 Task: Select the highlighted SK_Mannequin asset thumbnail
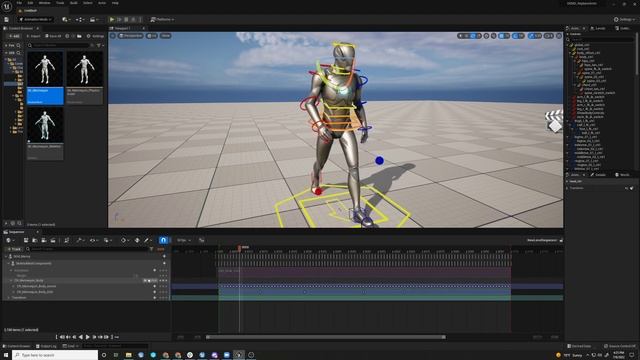(45, 77)
